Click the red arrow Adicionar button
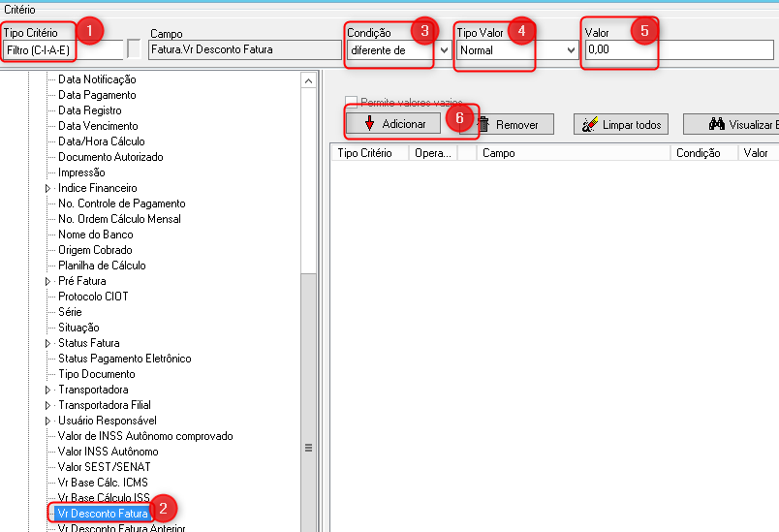The image size is (779, 532). (395, 124)
